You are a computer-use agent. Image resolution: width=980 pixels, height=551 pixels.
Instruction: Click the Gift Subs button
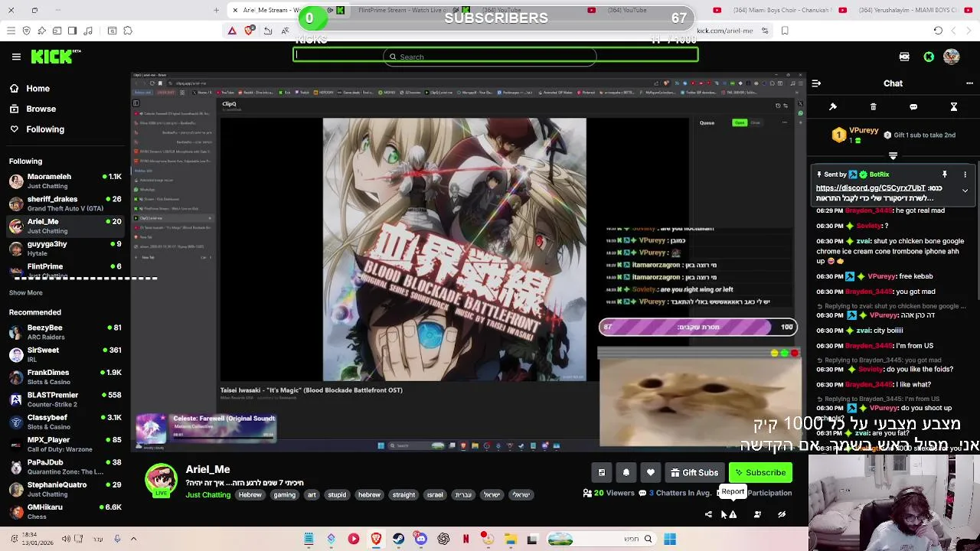point(694,473)
